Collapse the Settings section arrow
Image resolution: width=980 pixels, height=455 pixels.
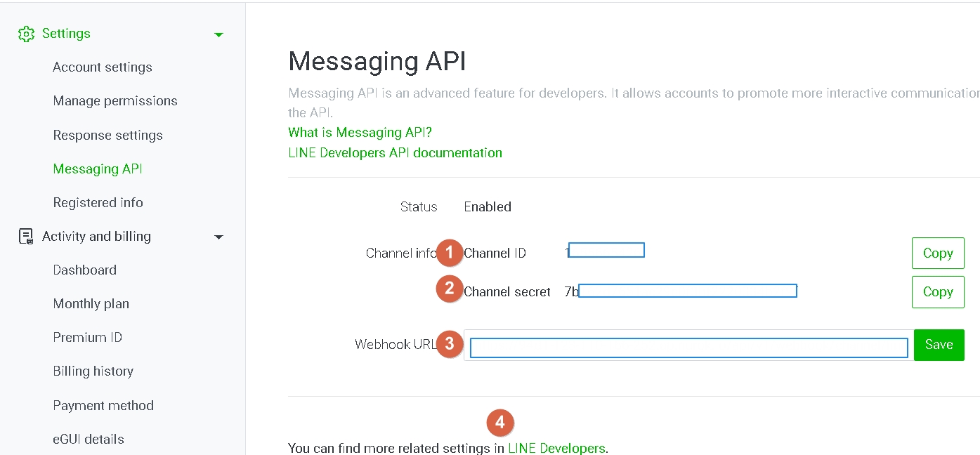(x=218, y=34)
